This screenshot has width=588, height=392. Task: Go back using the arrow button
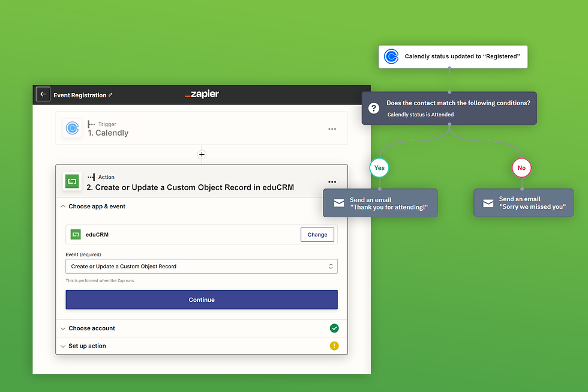coord(43,94)
